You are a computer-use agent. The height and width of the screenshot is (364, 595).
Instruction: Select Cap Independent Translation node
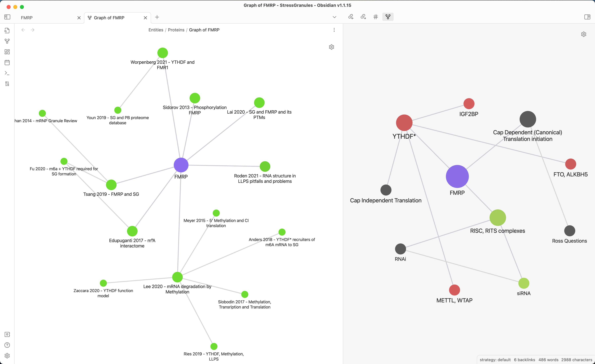pyautogui.click(x=386, y=190)
